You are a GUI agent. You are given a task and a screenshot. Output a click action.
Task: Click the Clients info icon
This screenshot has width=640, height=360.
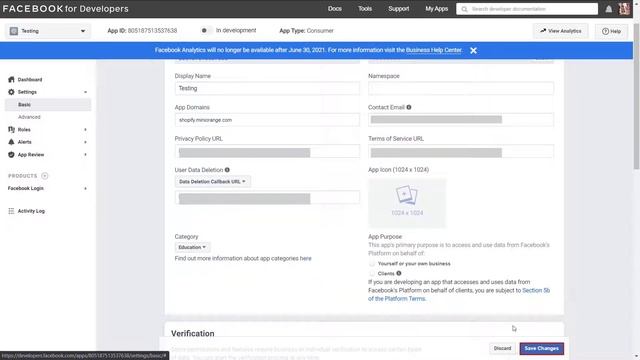click(x=399, y=273)
